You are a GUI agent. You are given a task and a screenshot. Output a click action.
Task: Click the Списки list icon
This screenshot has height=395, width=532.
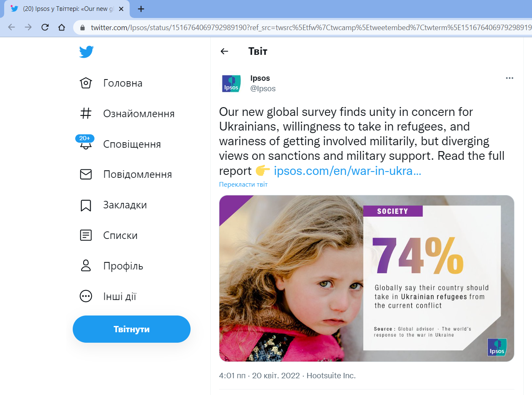86,235
